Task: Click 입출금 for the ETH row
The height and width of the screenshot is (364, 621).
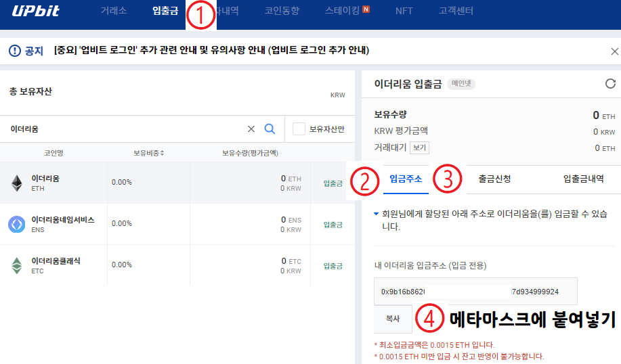Action: coord(333,183)
